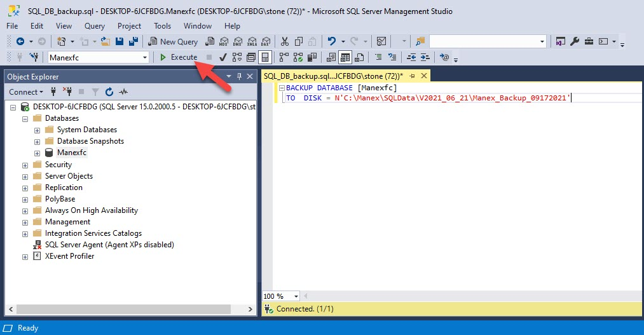The height and width of the screenshot is (335, 644).
Task: Click the New Project icon
Action: pyautogui.click(x=61, y=41)
